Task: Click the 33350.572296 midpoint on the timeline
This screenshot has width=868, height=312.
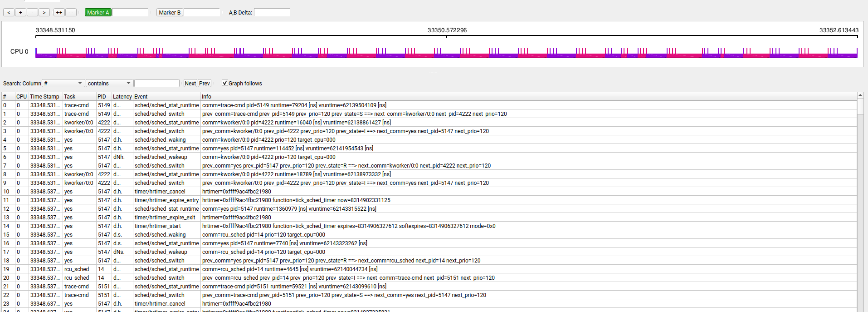Action: point(447,30)
